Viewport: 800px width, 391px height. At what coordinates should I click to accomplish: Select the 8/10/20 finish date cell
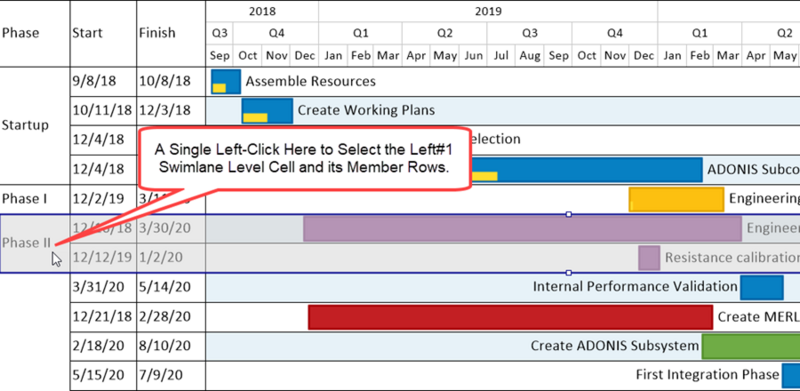tap(171, 346)
